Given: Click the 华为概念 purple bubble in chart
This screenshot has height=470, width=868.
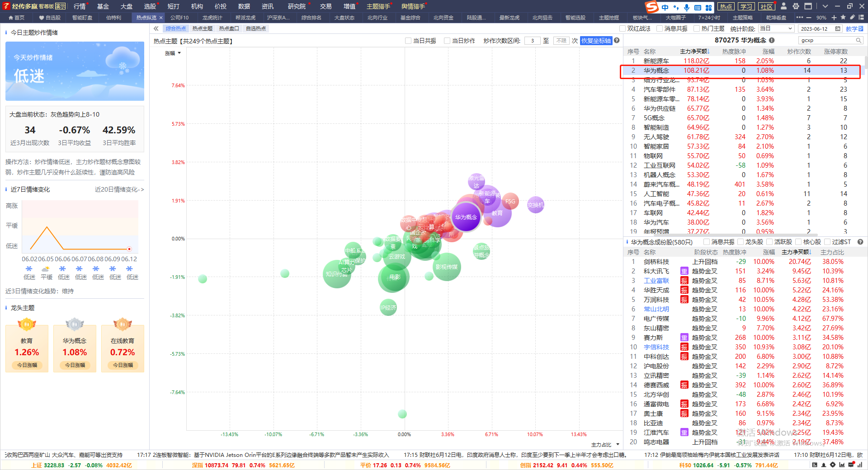Looking at the screenshot, I should (x=466, y=217).
